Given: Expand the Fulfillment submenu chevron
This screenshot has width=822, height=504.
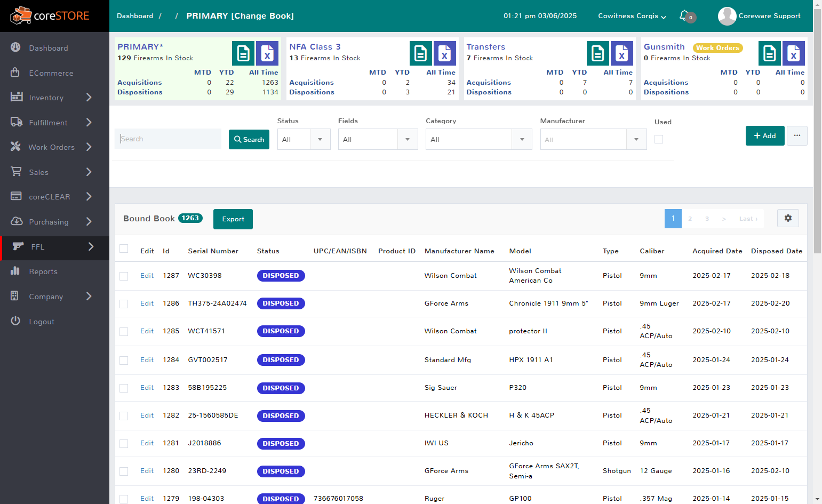Looking at the screenshot, I should (x=89, y=122).
